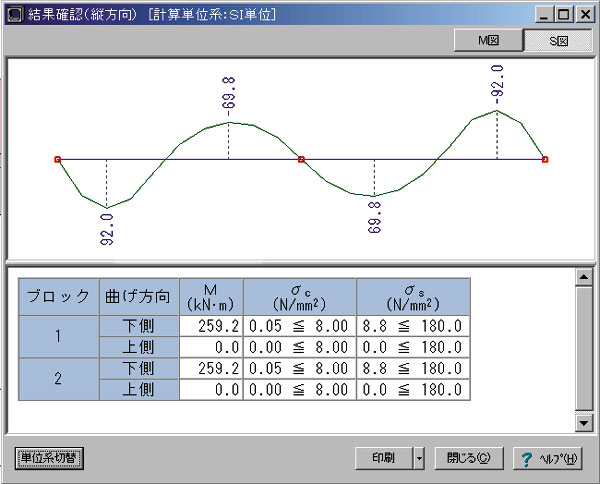
Task: Select the middle red support node on the diagram
Action: coord(301,159)
